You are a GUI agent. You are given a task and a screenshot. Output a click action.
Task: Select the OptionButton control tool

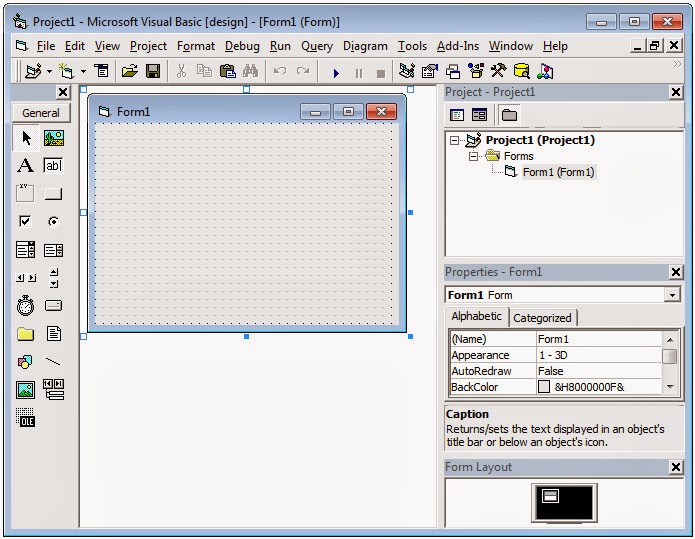pos(53,221)
